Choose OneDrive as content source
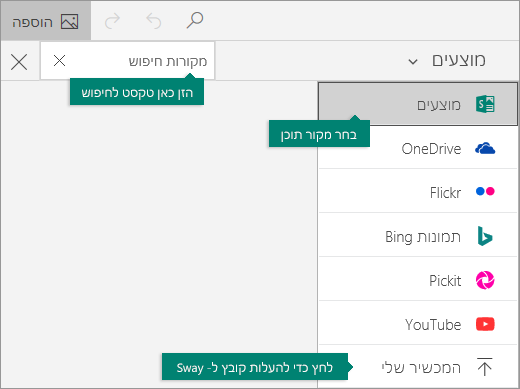Image resolution: width=520 pixels, height=389 pixels. click(418, 148)
